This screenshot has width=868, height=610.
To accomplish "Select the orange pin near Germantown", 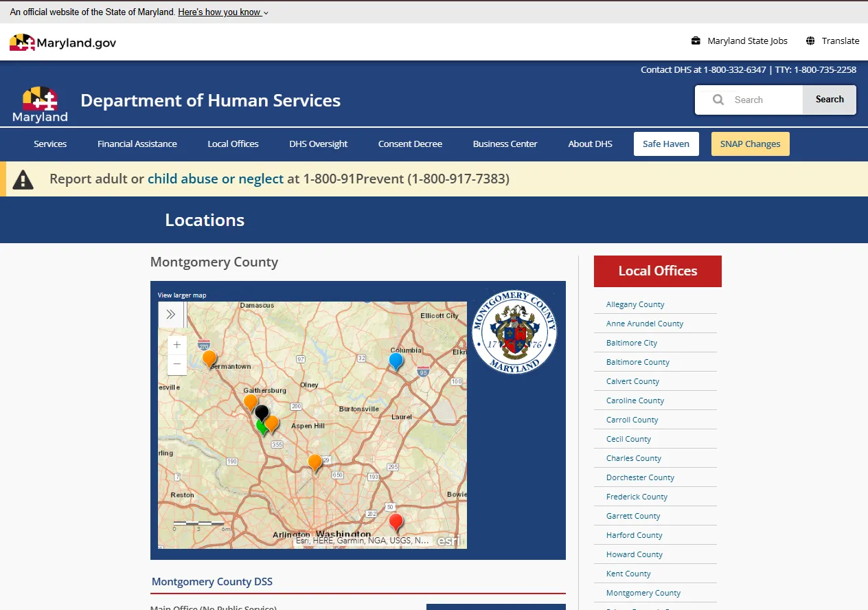I will (209, 359).
